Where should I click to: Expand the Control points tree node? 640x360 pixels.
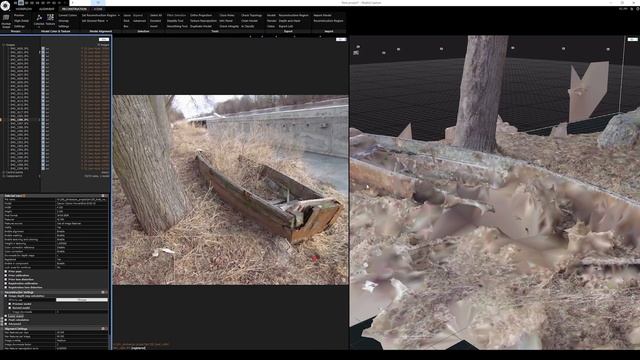(4, 172)
